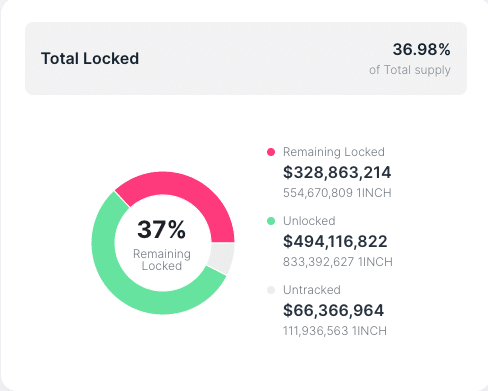The height and width of the screenshot is (391, 488).
Task: Click the $328,863,214 locked value
Action: pyautogui.click(x=337, y=172)
